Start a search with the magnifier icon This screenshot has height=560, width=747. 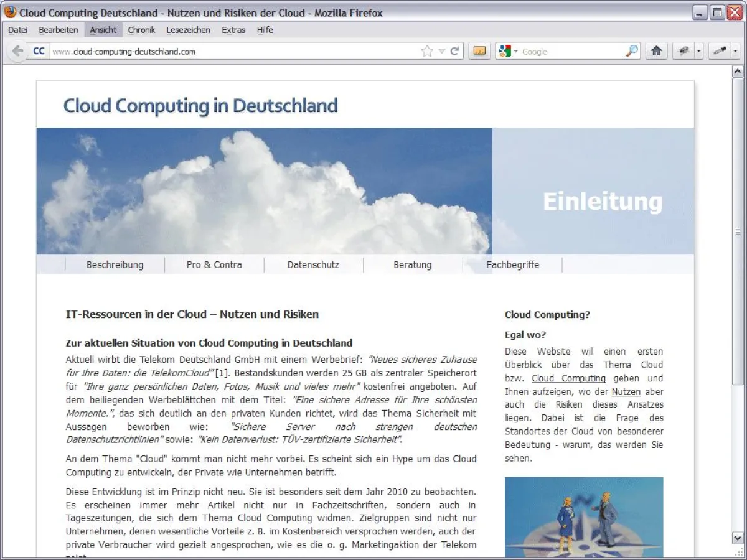pyautogui.click(x=632, y=50)
